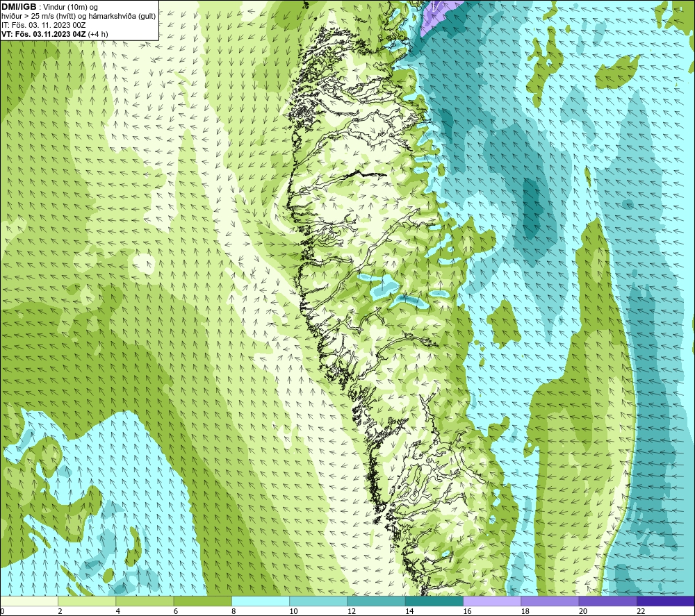This screenshot has height=616, width=695.
Task: Select the 4–6 m/s green color swatch
Action: (x=145, y=601)
